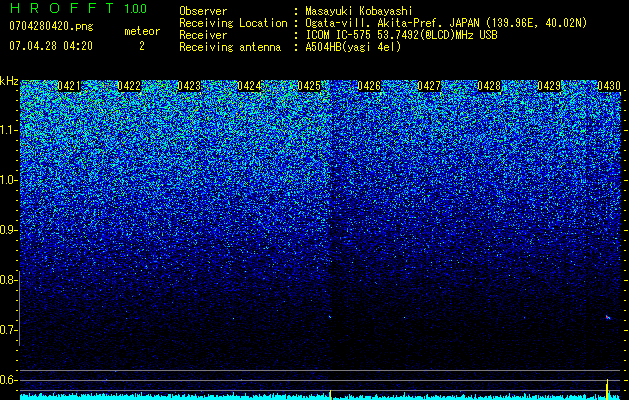Viewport: 629px width, 400px height.
Task: Click the meteor count value 2
Action: tap(142, 46)
